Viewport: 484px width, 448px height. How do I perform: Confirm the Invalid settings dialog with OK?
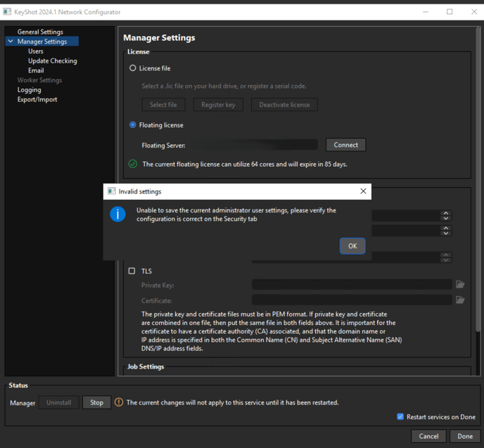click(x=352, y=246)
